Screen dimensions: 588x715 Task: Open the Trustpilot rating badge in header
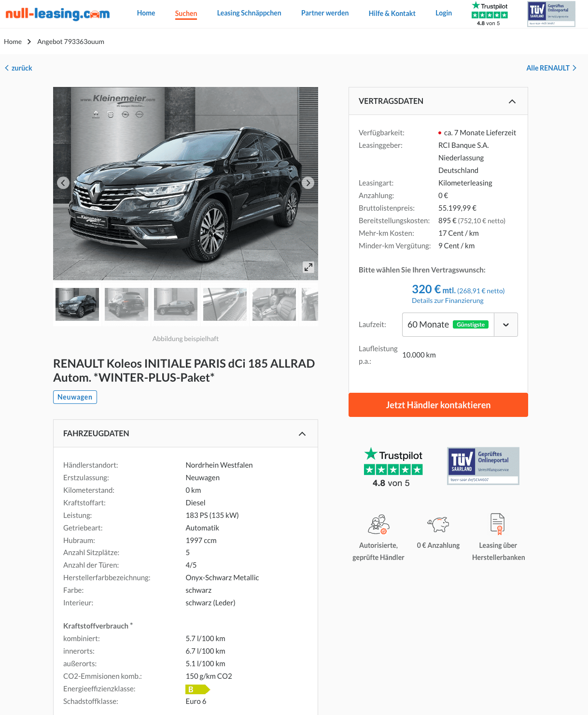tap(490, 14)
